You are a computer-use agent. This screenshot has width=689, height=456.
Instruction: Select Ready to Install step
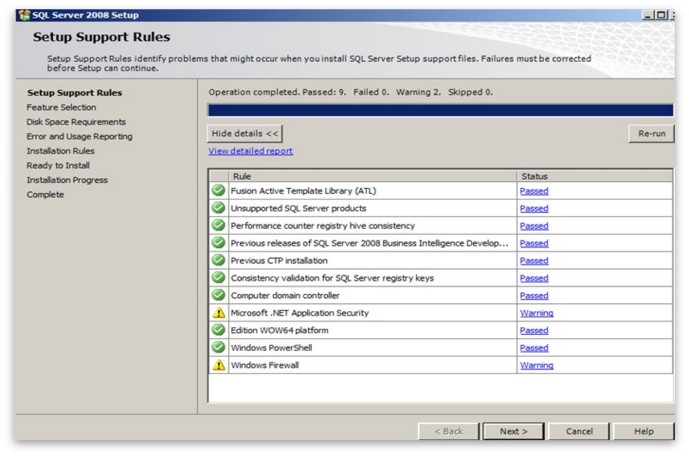[58, 166]
